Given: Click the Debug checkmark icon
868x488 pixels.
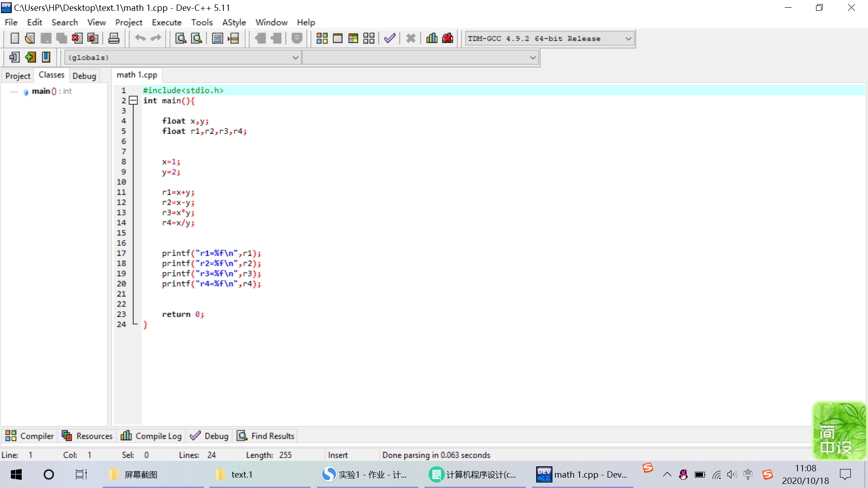Looking at the screenshot, I should (x=390, y=38).
